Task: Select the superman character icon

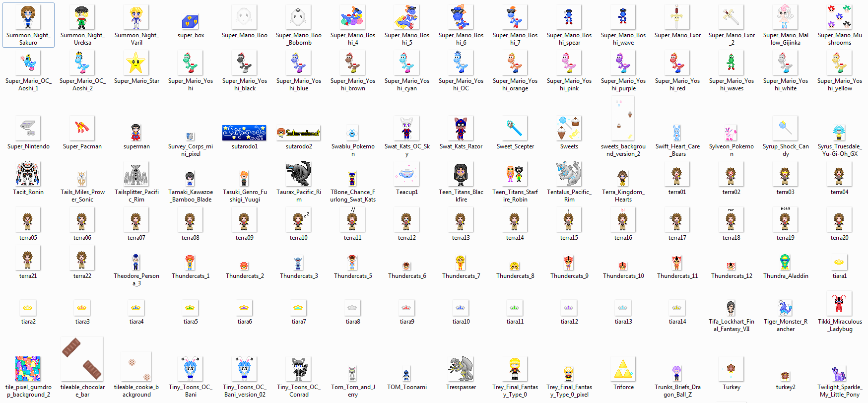Action: (x=136, y=133)
